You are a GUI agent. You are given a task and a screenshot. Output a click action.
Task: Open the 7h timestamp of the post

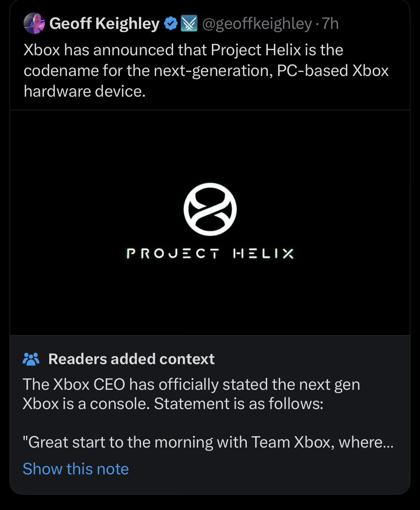click(x=330, y=24)
